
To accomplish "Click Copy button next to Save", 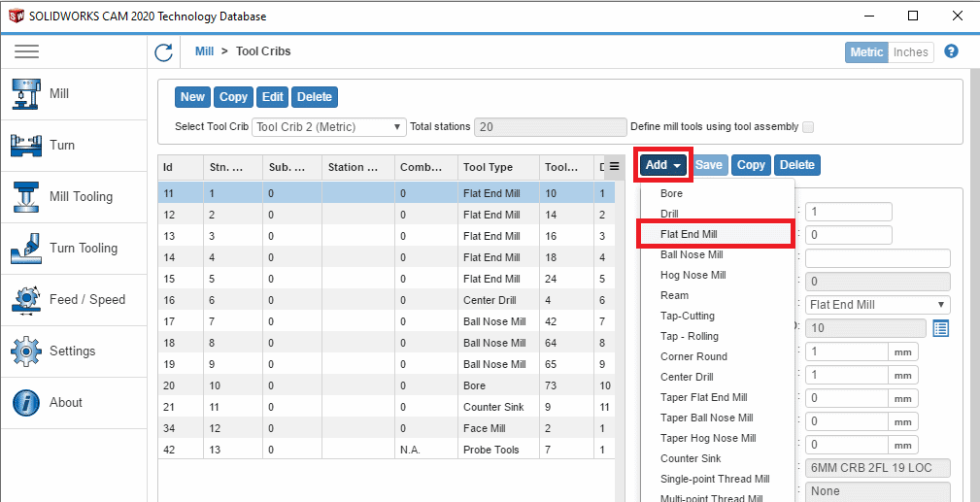I will pyautogui.click(x=751, y=165).
